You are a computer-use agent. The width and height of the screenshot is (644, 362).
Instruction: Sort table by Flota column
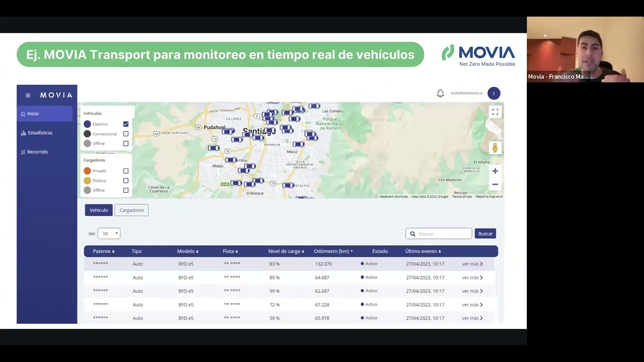click(x=230, y=251)
